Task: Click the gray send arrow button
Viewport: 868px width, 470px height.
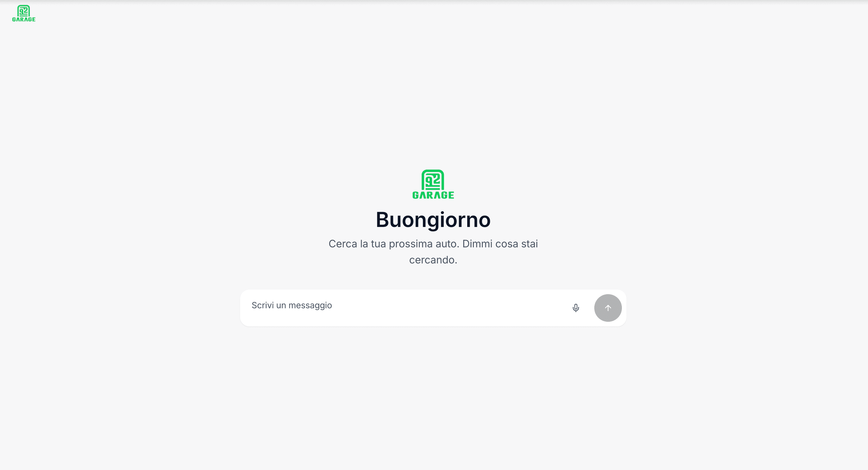Action: click(x=608, y=308)
